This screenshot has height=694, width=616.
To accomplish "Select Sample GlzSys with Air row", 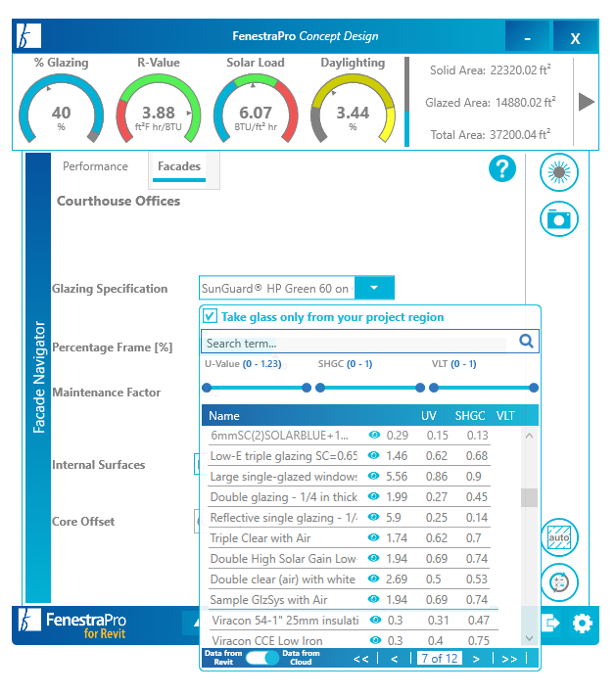I will (x=349, y=599).
